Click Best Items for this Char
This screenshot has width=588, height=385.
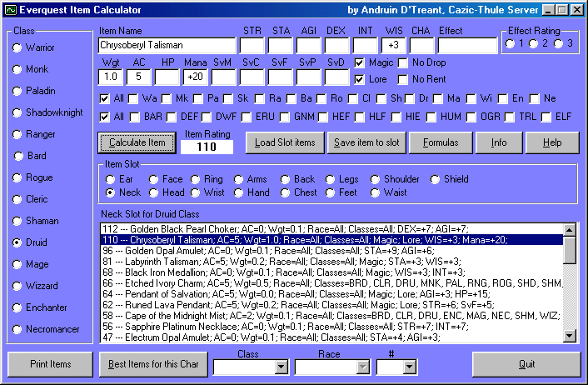153,364
